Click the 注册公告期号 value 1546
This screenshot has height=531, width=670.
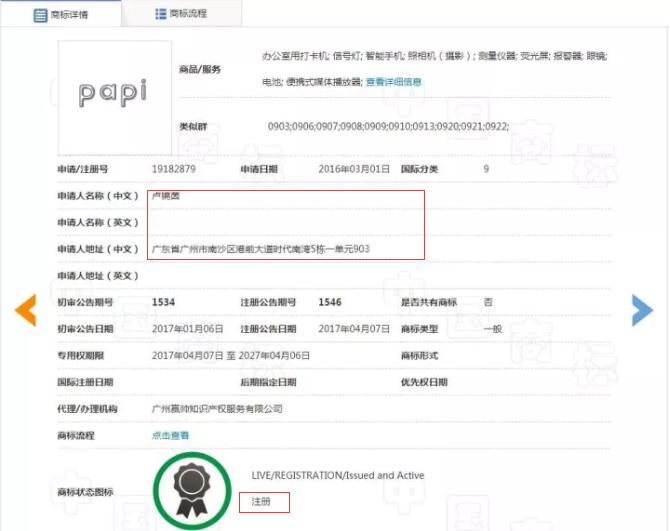coord(331,302)
